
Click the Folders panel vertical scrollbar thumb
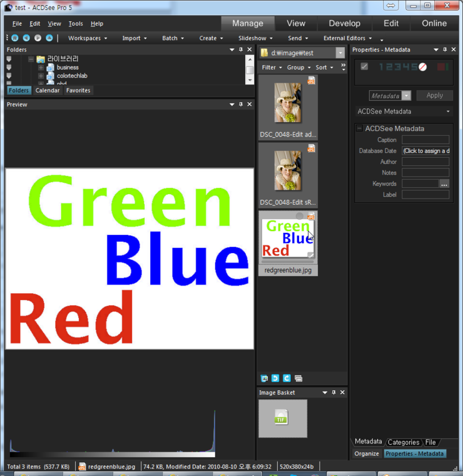click(250, 70)
